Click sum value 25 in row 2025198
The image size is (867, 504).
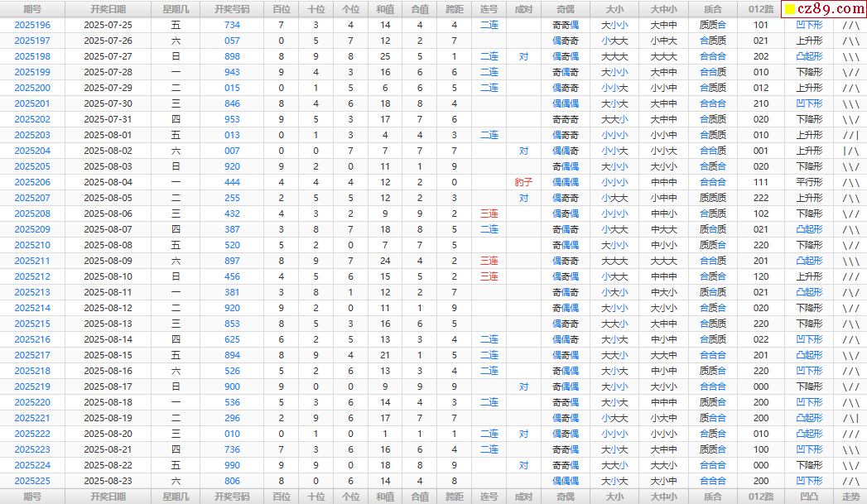tap(385, 56)
